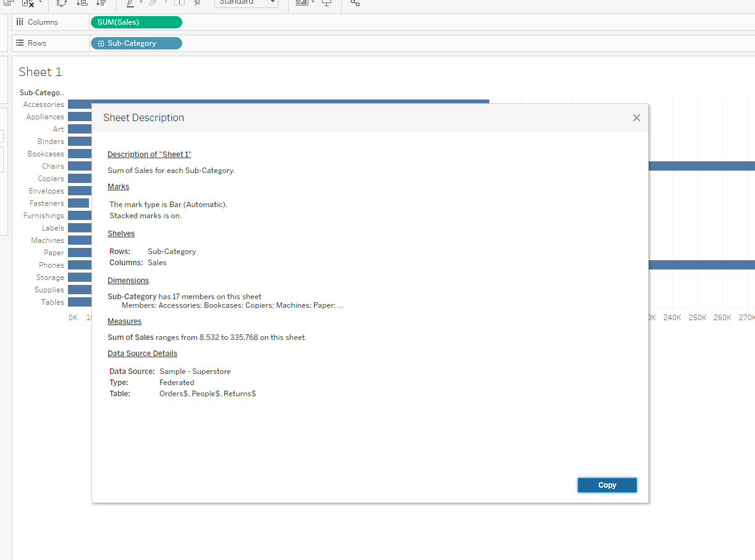The width and height of the screenshot is (755, 560).
Task: Select the Copiers row label
Action: (x=51, y=179)
